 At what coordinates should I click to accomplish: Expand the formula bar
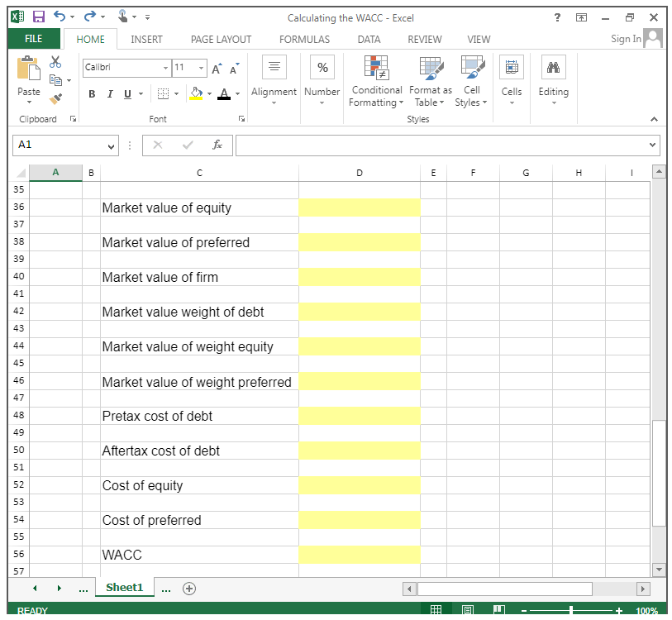coord(652,145)
